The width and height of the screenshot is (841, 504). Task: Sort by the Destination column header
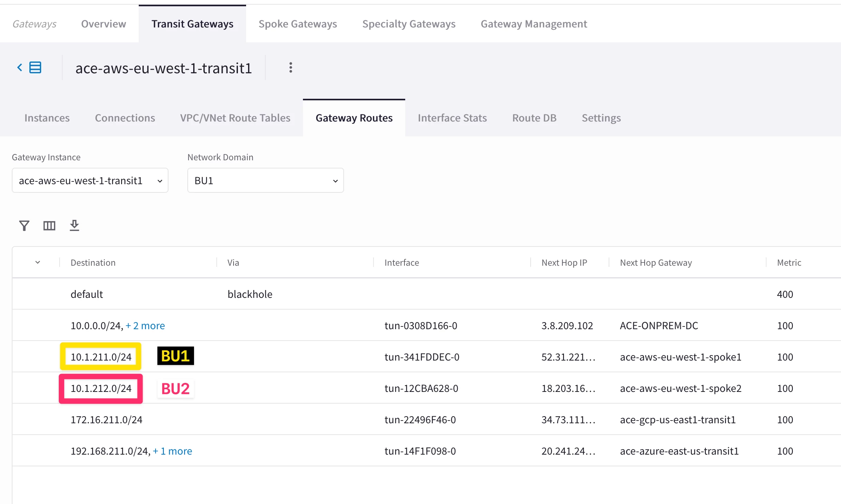[x=93, y=263]
